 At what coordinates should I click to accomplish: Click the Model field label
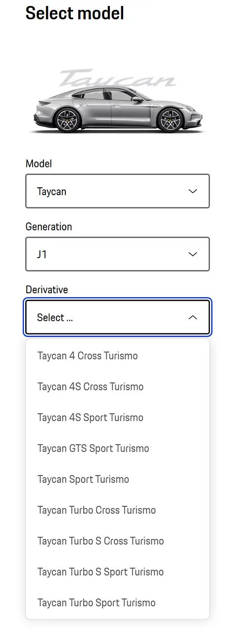pos(39,163)
